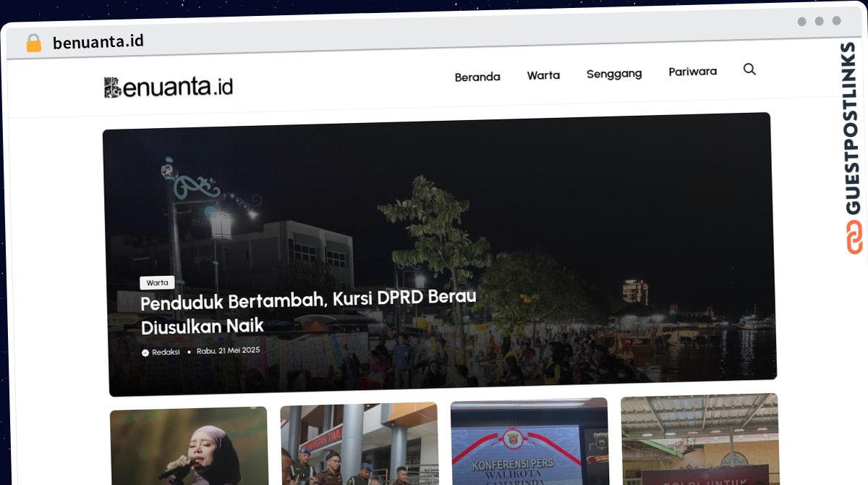
Task: Open the Senggang menu item
Action: coord(614,73)
